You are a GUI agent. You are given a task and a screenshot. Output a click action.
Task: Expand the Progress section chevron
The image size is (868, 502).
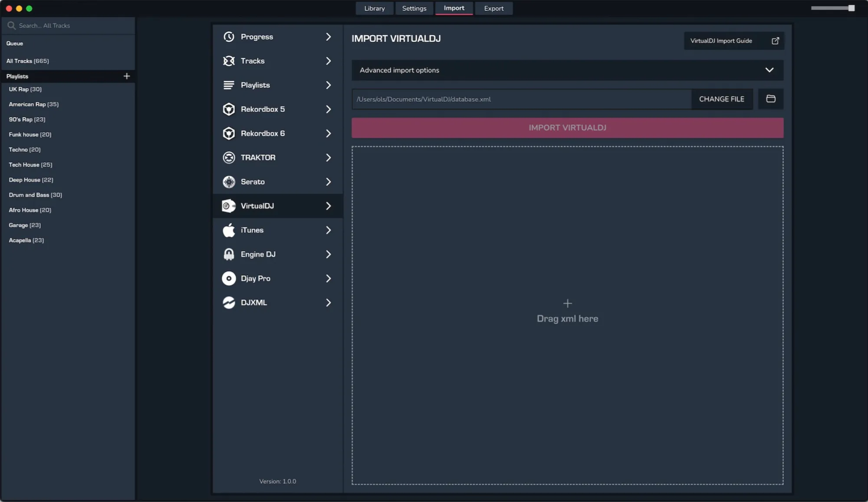click(x=328, y=37)
